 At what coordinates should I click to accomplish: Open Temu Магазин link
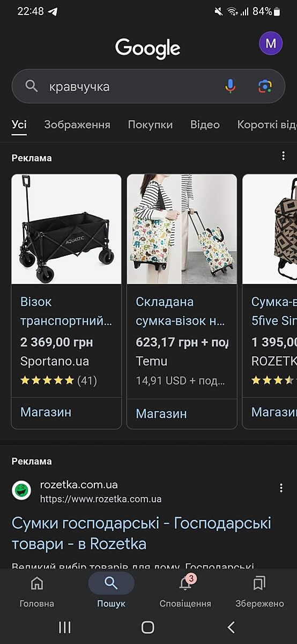click(x=161, y=414)
